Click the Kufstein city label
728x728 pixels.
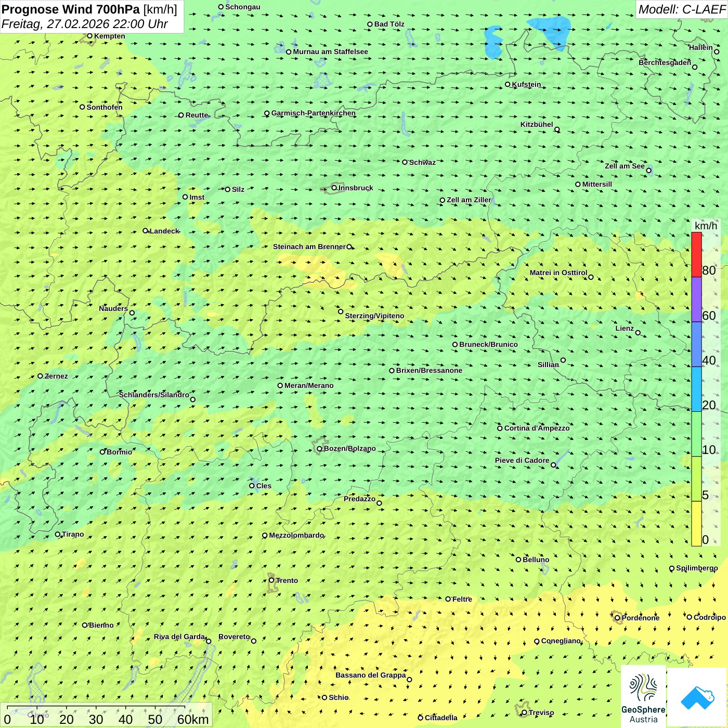click(526, 84)
